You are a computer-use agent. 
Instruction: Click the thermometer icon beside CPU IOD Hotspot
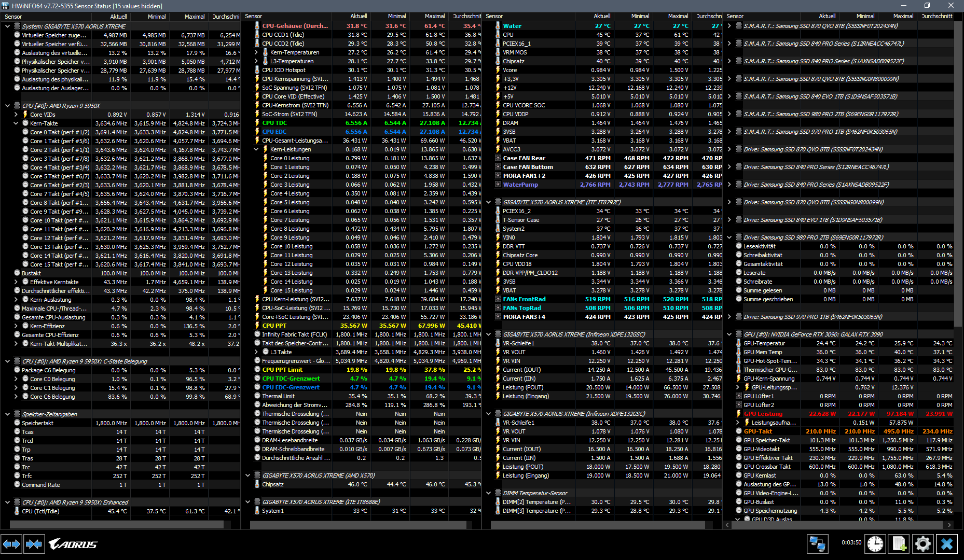257,70
